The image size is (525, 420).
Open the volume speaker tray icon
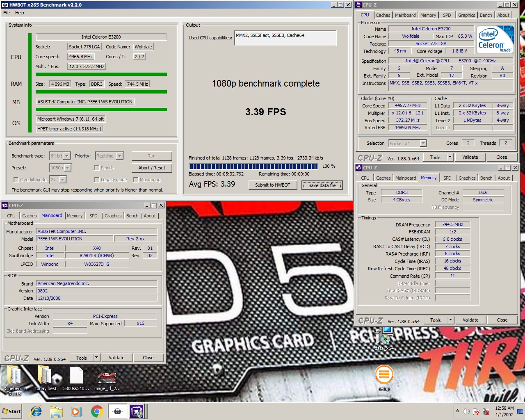tap(466, 411)
